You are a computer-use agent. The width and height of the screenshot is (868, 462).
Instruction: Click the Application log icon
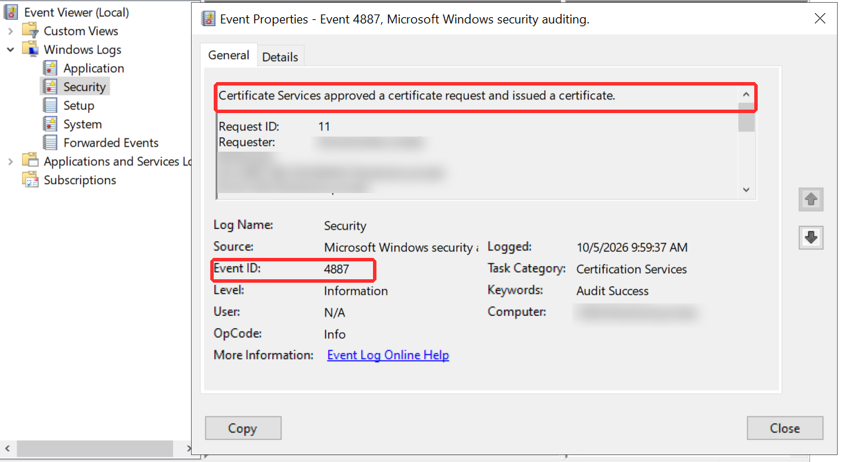(50, 68)
